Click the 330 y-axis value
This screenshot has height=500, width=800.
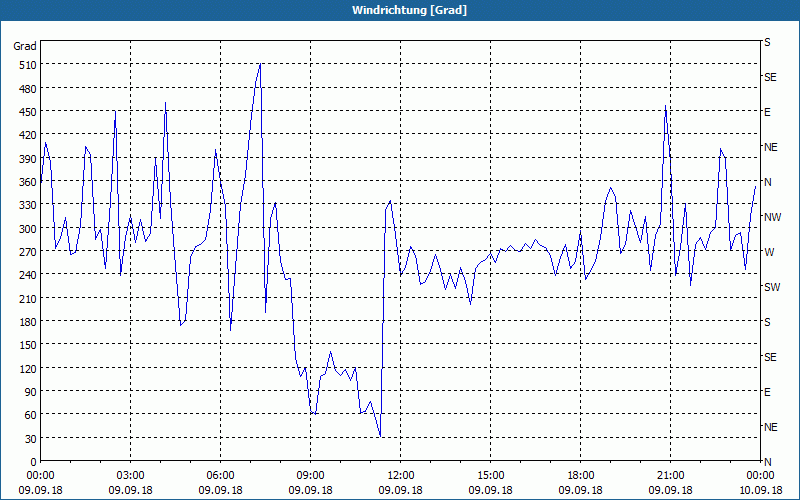pos(28,205)
